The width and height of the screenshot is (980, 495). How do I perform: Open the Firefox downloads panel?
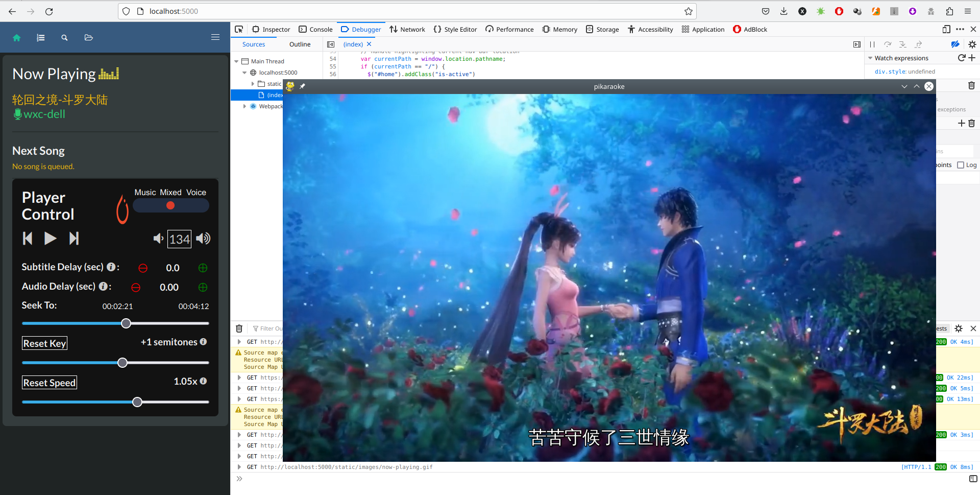pyautogui.click(x=784, y=11)
